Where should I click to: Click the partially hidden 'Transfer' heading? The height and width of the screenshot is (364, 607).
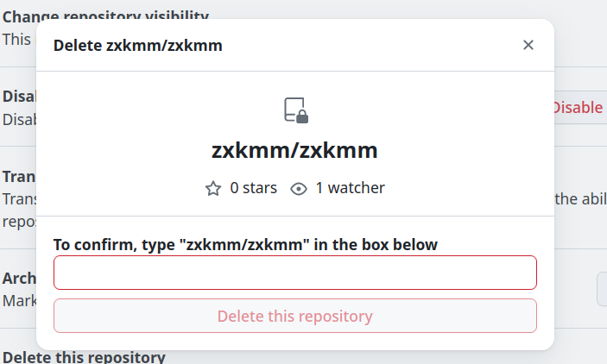click(x=18, y=177)
